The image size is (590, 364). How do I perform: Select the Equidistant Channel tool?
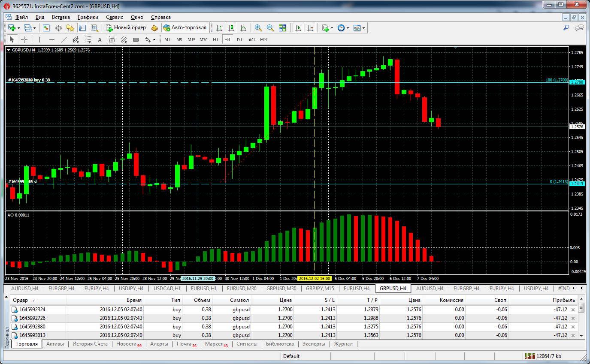[x=76, y=39]
